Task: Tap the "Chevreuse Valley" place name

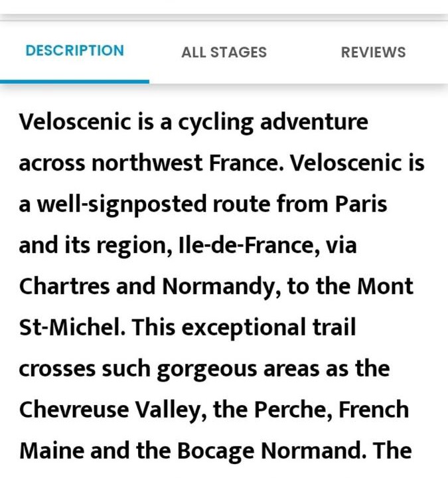Action: click(x=105, y=410)
